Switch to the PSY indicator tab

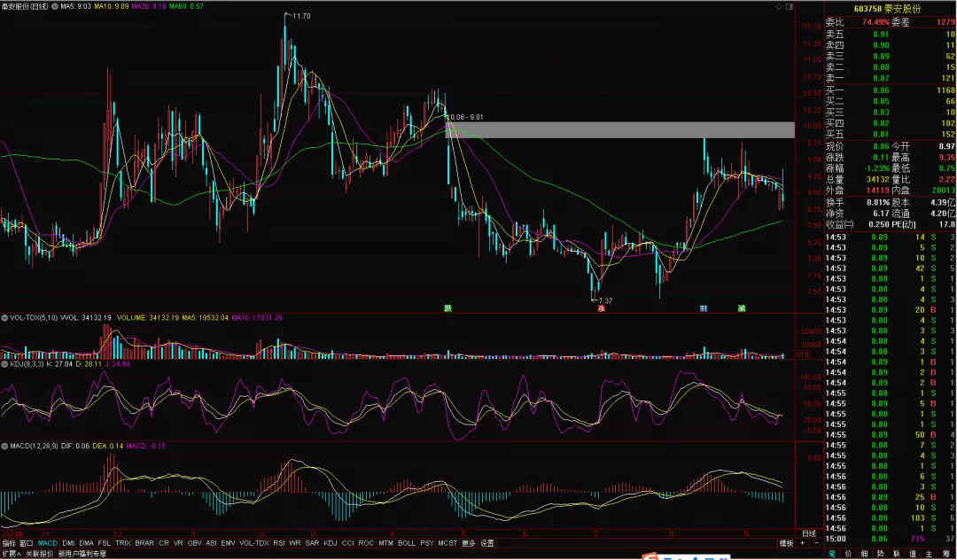[x=426, y=543]
